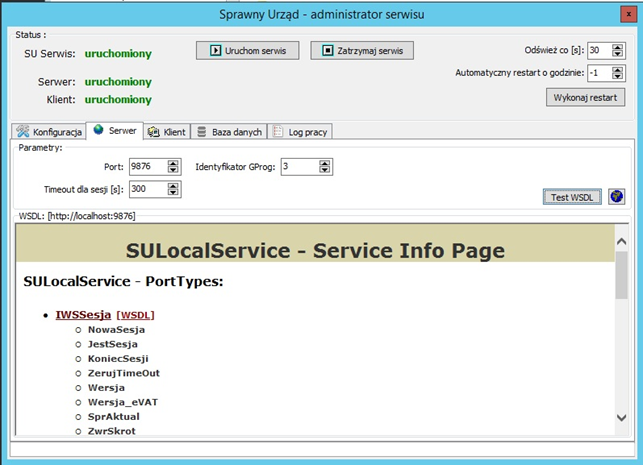
Task: Switch to the Klient tab
Action: (167, 132)
